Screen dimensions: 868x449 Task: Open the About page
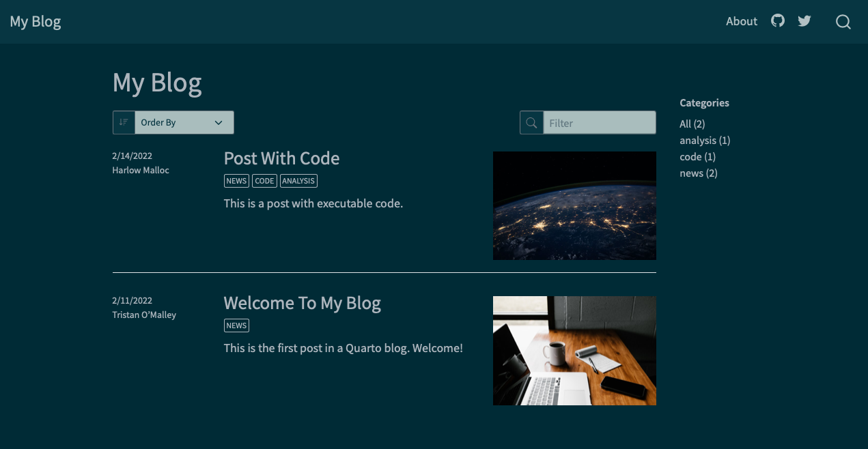741,21
